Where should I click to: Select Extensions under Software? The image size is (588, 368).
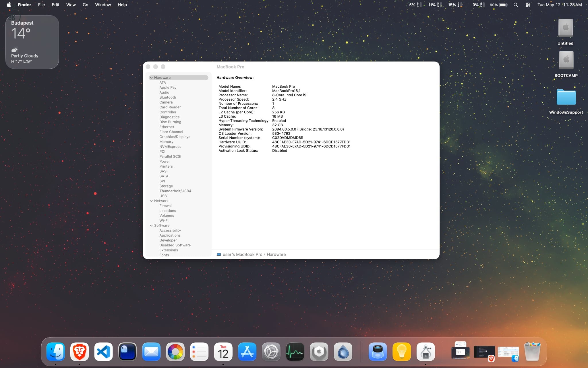pyautogui.click(x=169, y=250)
